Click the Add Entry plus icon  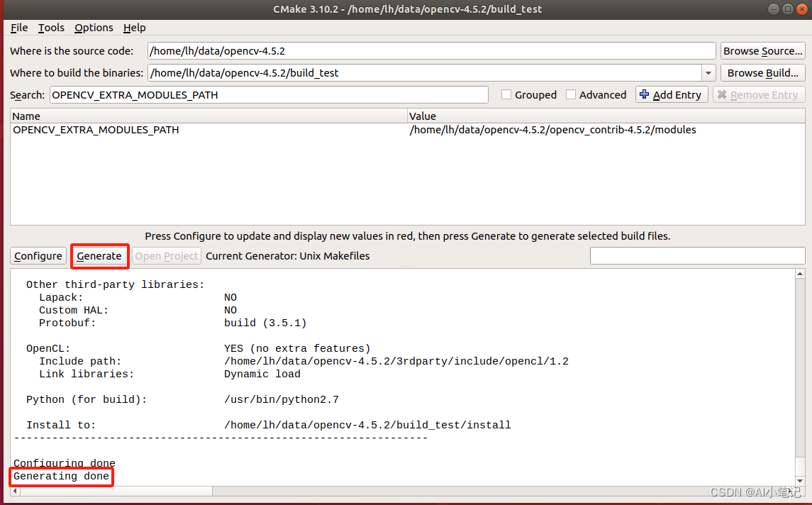644,94
